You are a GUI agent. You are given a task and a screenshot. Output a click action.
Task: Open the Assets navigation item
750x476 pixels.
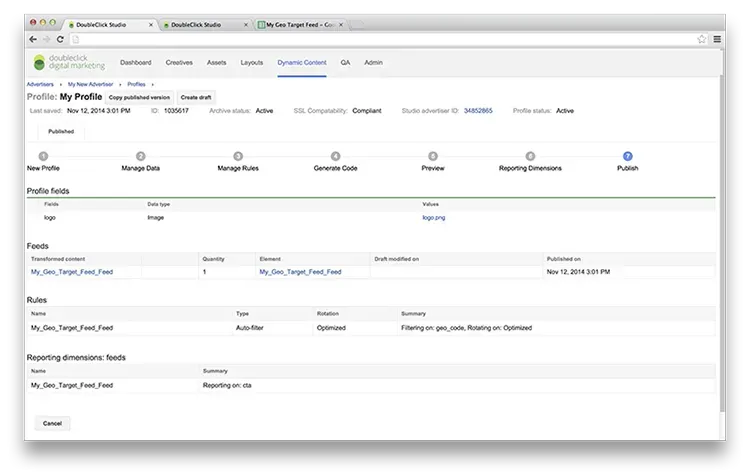pyautogui.click(x=216, y=62)
